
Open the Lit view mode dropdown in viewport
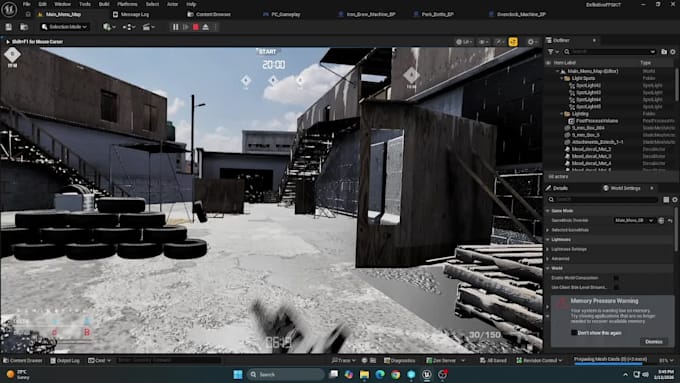click(464, 42)
